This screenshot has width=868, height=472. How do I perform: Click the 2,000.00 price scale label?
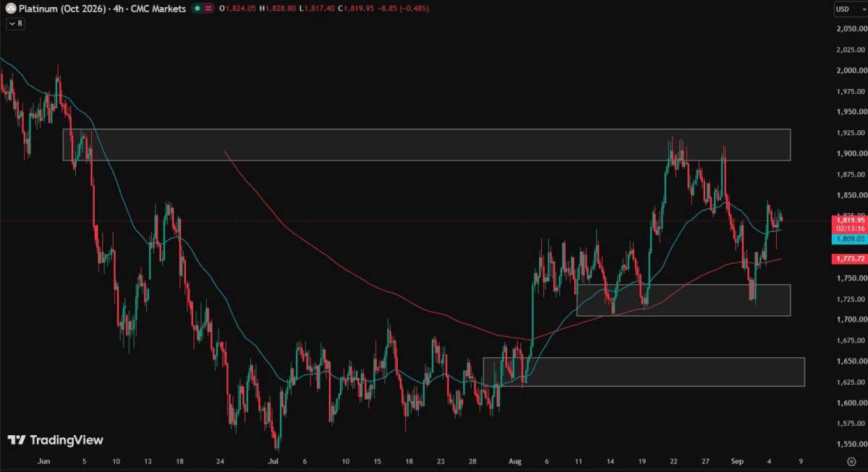pos(851,70)
